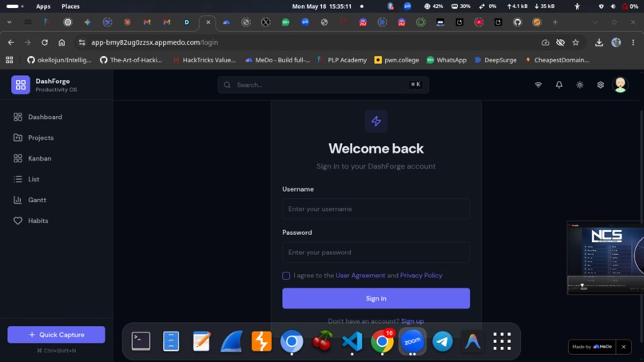Open DeepSurge bookmark
This screenshot has height=362, width=644.
tap(495, 60)
